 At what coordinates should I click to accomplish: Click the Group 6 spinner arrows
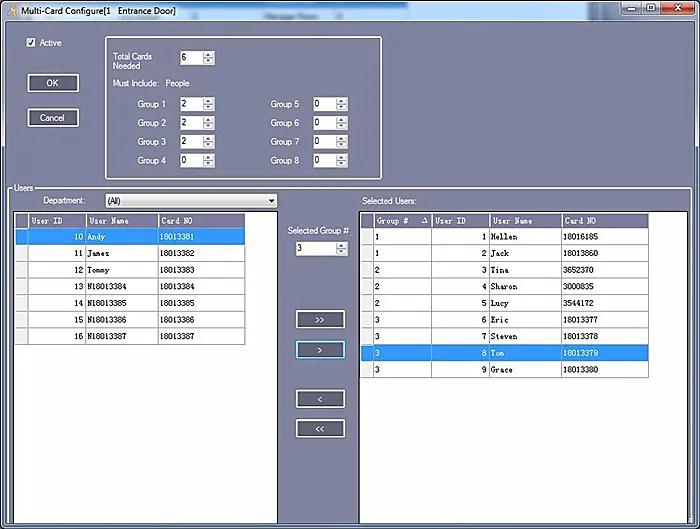point(342,123)
